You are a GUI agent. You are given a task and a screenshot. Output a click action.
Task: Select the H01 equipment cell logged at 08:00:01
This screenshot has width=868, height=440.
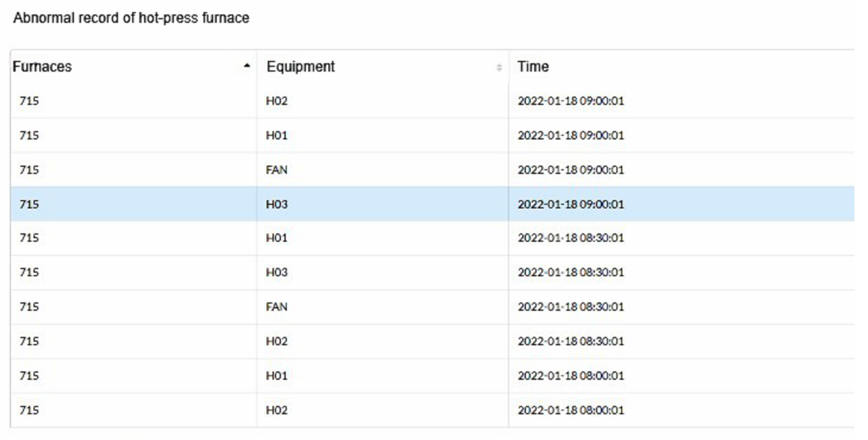[276, 376]
